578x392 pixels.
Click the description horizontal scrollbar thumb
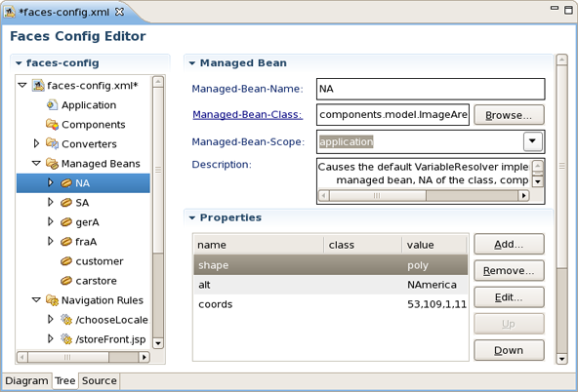point(378,195)
